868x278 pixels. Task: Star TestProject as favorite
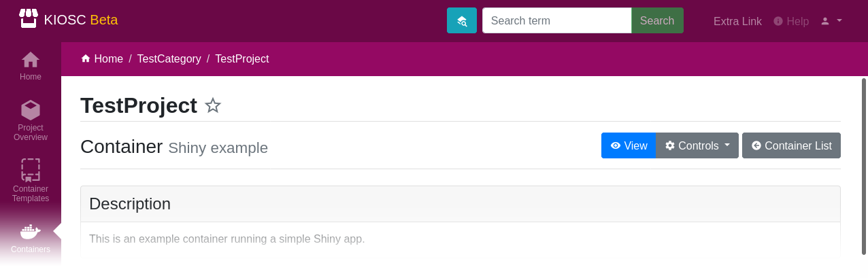(213, 105)
